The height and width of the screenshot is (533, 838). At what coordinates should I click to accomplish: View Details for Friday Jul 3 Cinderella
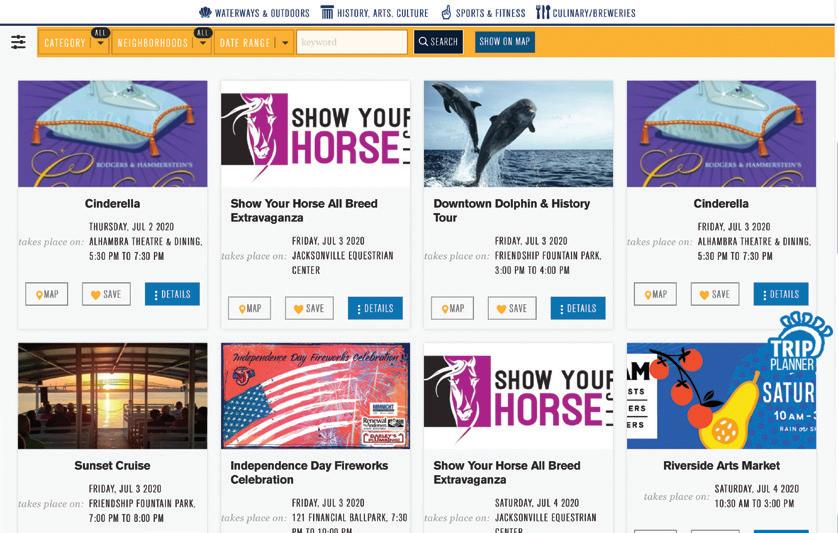tap(781, 294)
